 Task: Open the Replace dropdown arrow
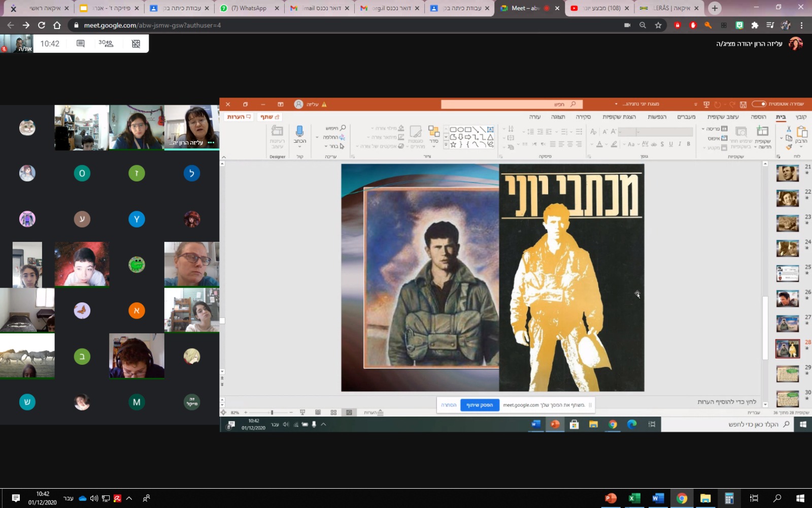pyautogui.click(x=317, y=138)
